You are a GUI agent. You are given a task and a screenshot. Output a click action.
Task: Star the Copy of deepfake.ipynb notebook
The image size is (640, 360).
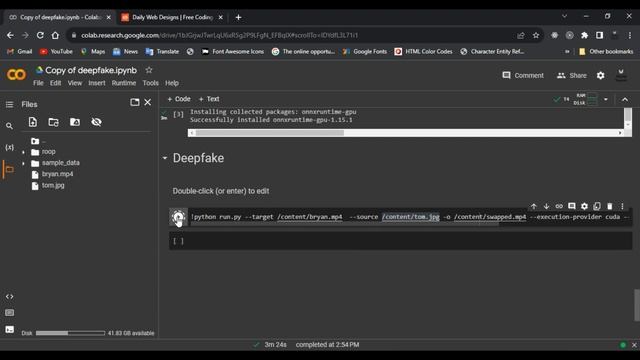point(149,70)
